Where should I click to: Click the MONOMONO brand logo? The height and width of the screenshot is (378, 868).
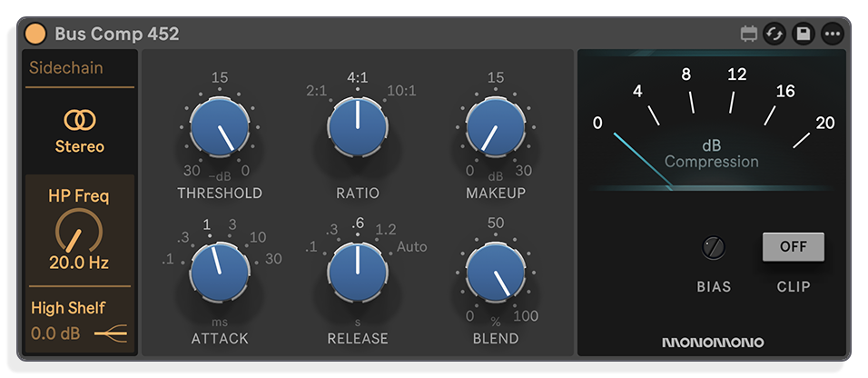tap(713, 343)
